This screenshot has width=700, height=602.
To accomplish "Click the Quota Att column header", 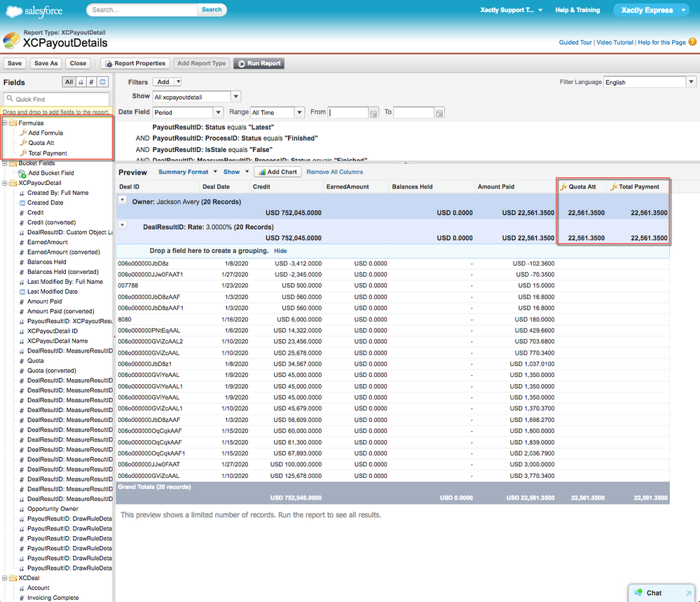I will point(582,186).
